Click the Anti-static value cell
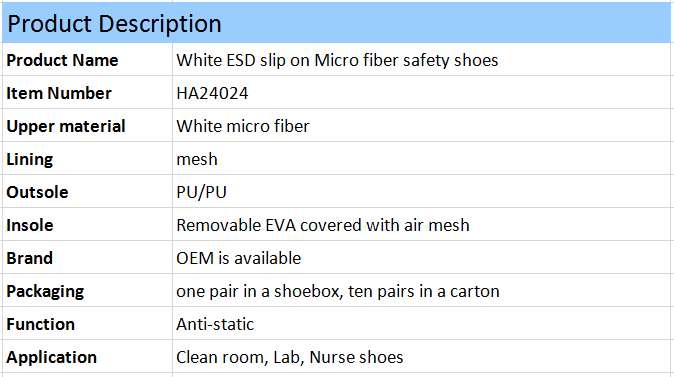The width and height of the screenshot is (674, 377). 422,324
